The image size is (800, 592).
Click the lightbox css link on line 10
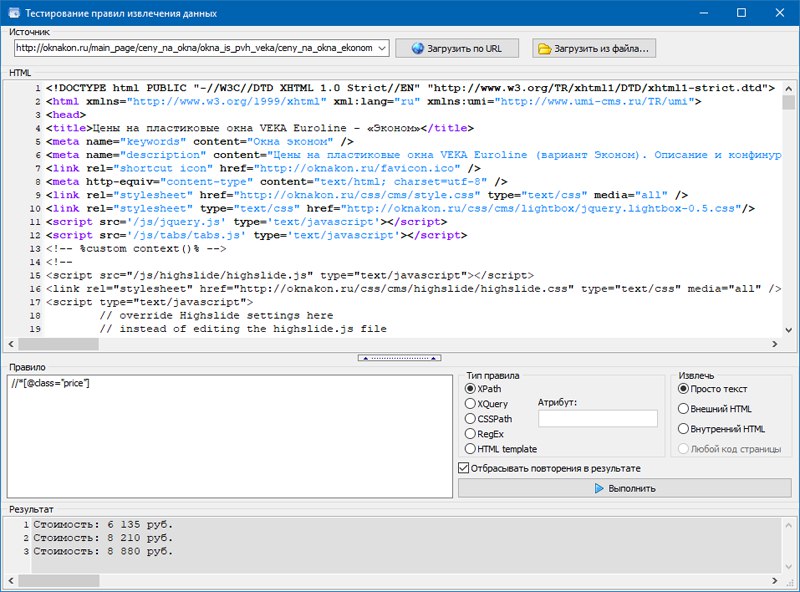(x=400, y=208)
